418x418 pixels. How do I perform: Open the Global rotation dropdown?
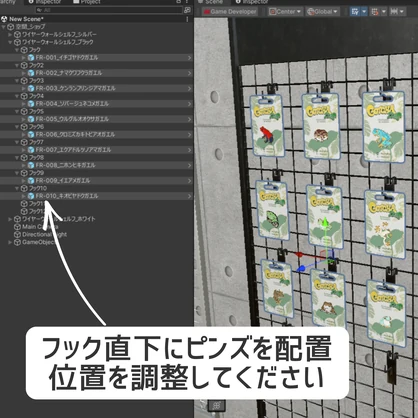[323, 12]
